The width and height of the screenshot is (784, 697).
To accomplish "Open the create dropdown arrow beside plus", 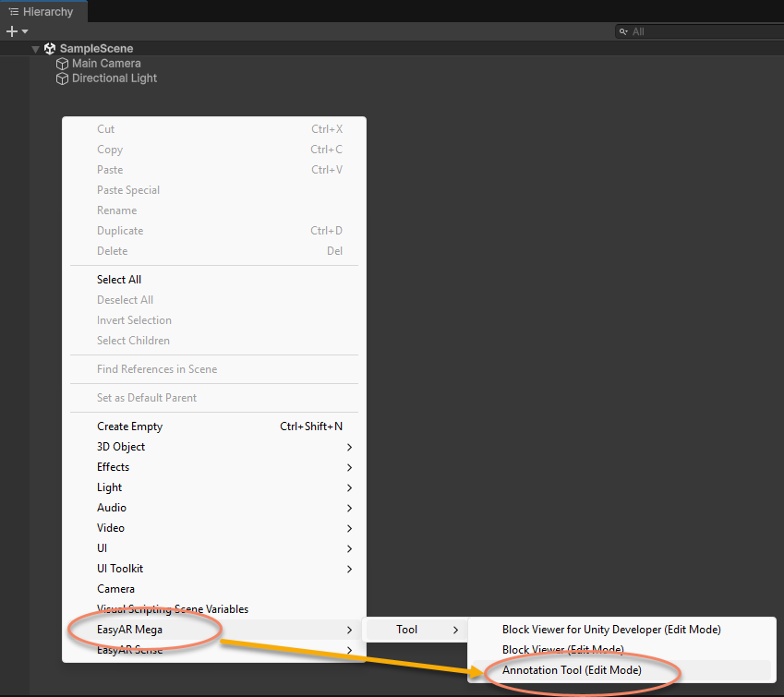I will pos(25,31).
